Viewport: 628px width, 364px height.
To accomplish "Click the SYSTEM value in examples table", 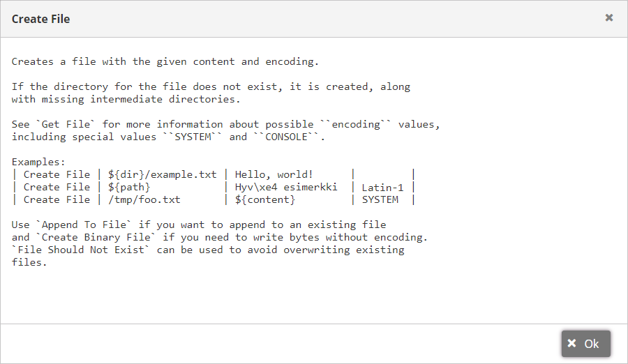I will [x=380, y=199].
